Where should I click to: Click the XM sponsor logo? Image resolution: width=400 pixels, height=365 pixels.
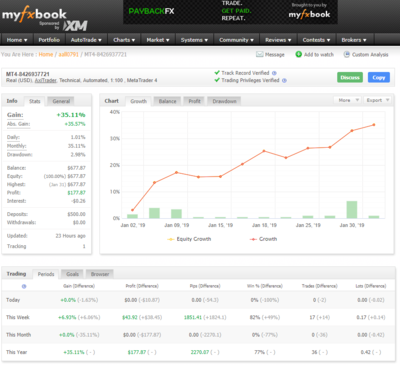tap(75, 26)
